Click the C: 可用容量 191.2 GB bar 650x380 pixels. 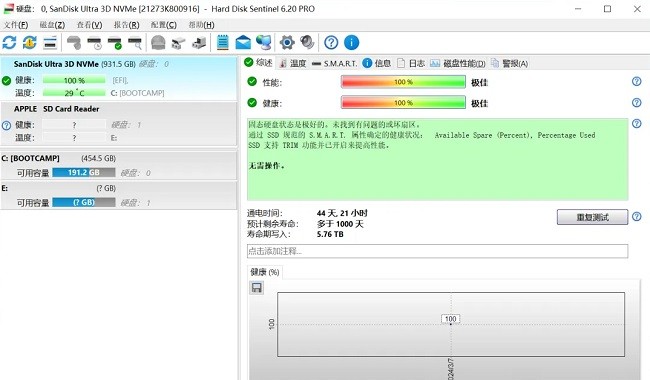84,172
